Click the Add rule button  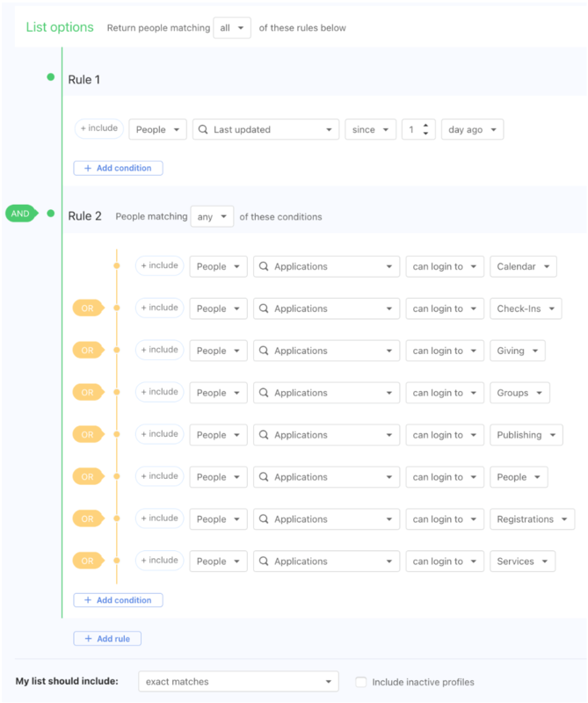pyautogui.click(x=106, y=638)
